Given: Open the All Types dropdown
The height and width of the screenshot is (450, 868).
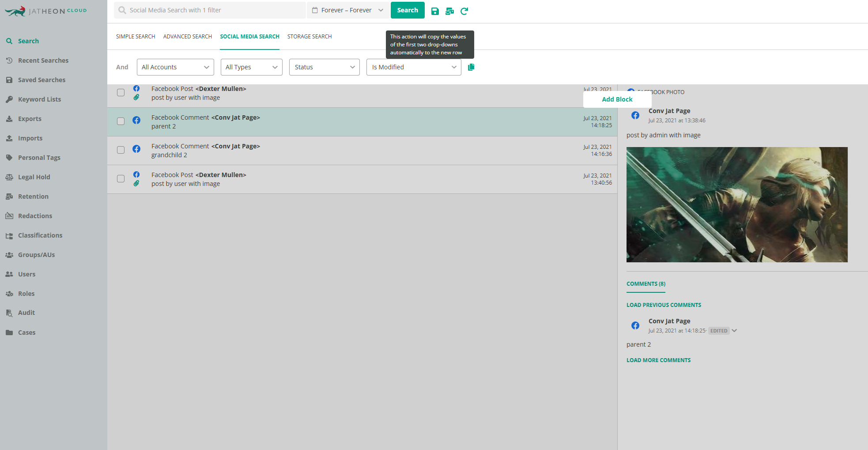Looking at the screenshot, I should point(251,67).
